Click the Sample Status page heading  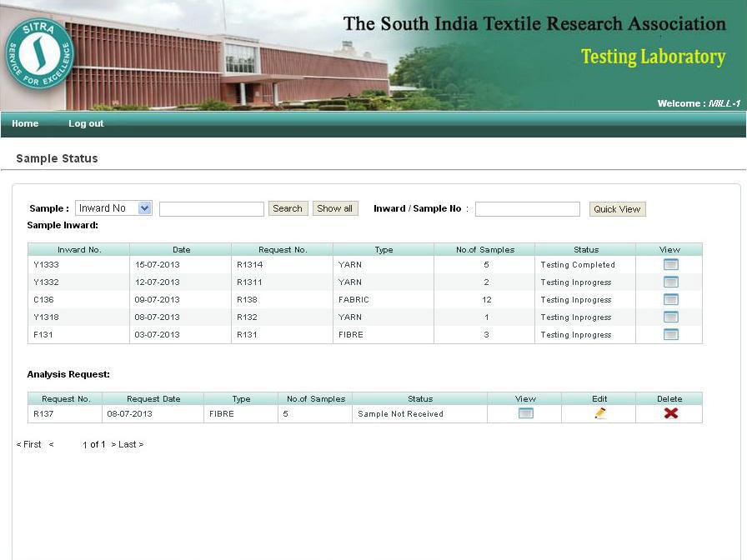(x=57, y=158)
